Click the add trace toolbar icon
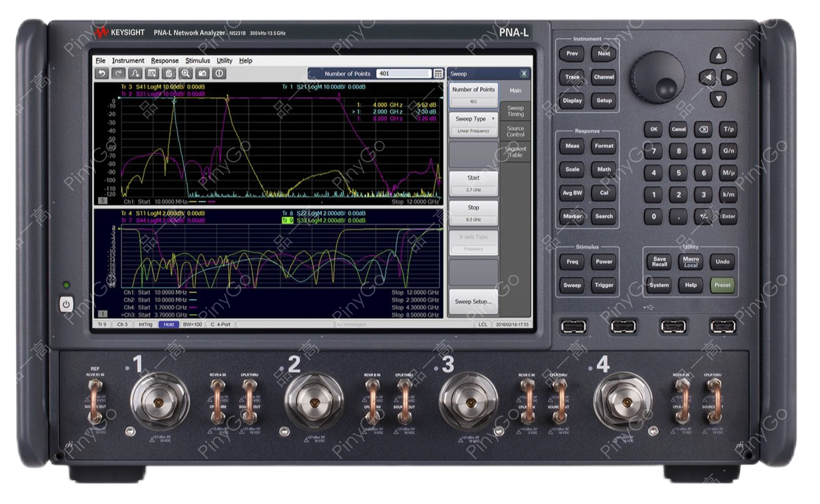Viewport: 820px width, 504px height. (135, 73)
